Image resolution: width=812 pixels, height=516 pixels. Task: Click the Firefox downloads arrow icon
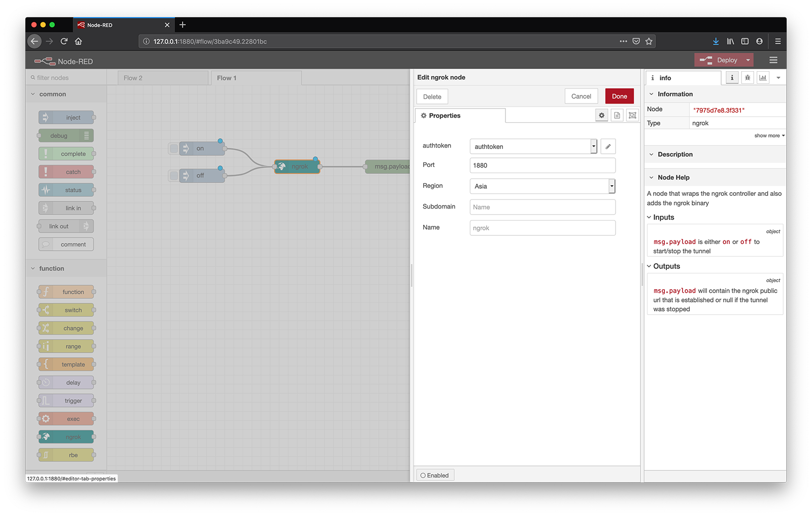[716, 41]
